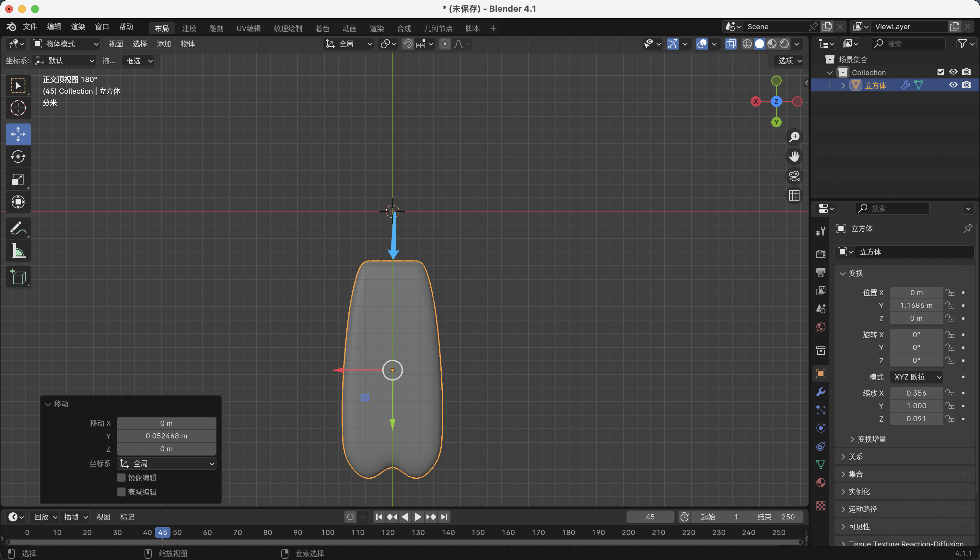Image resolution: width=980 pixels, height=560 pixels.
Task: Open the Material properties tab
Action: pos(820,483)
